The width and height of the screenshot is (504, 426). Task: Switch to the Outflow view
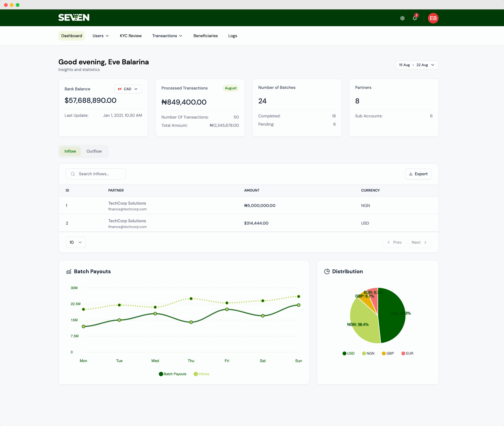94,151
